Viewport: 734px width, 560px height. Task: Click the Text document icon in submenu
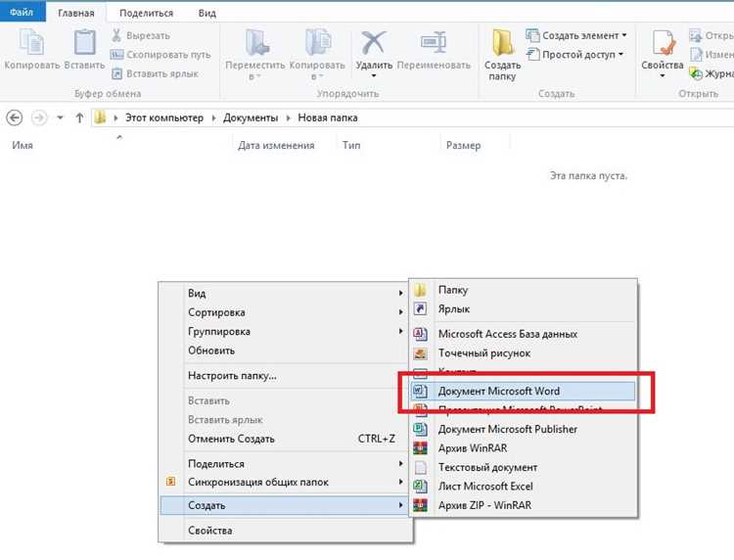tap(421, 467)
